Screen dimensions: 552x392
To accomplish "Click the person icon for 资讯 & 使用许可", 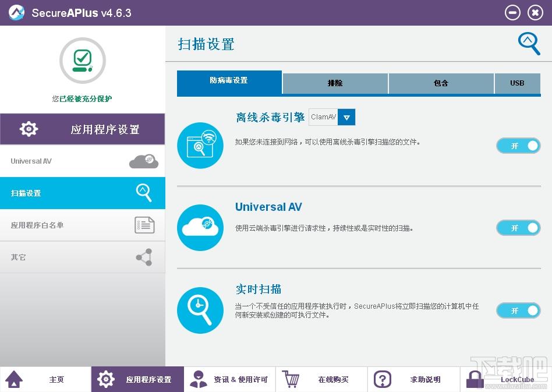I will [x=198, y=379].
